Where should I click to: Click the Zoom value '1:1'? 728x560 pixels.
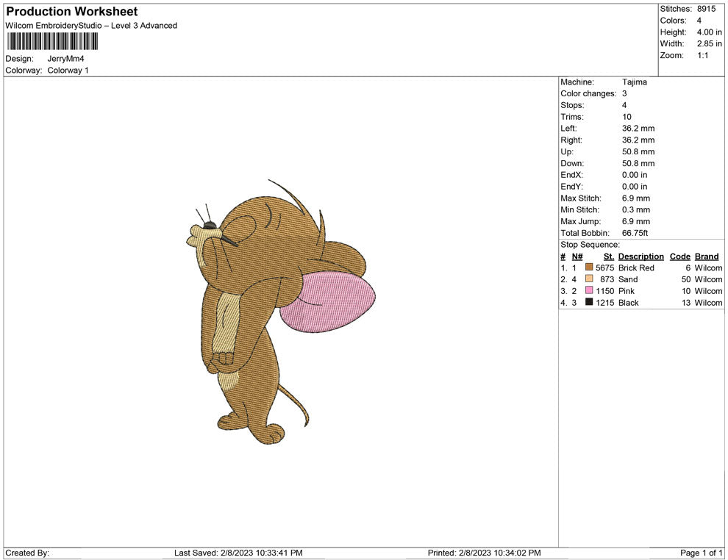(x=702, y=55)
